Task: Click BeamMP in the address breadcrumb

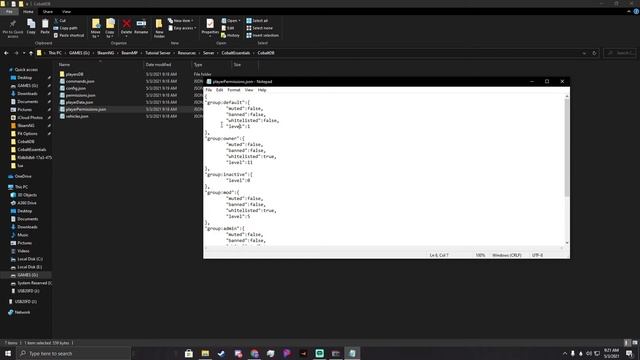Action: pos(129,53)
